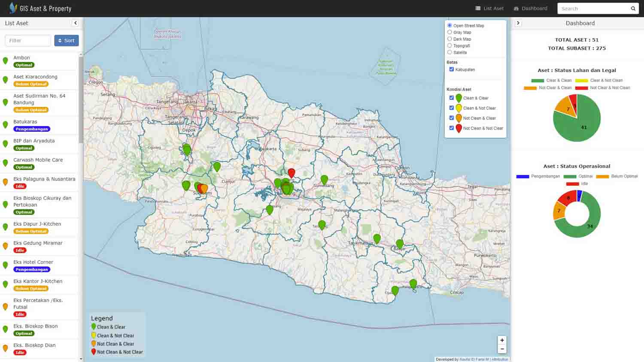This screenshot has width=644, height=362.
Task: Open the Sort dropdown
Action: pos(66,41)
